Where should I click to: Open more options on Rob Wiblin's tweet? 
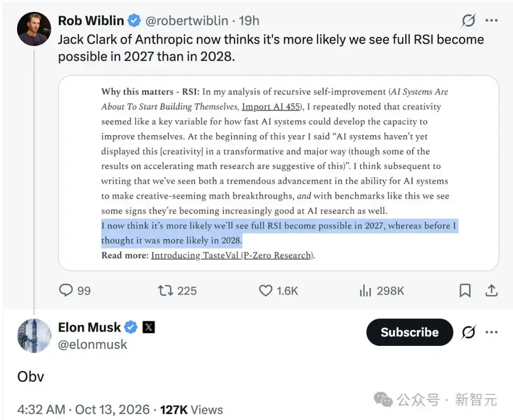(492, 20)
